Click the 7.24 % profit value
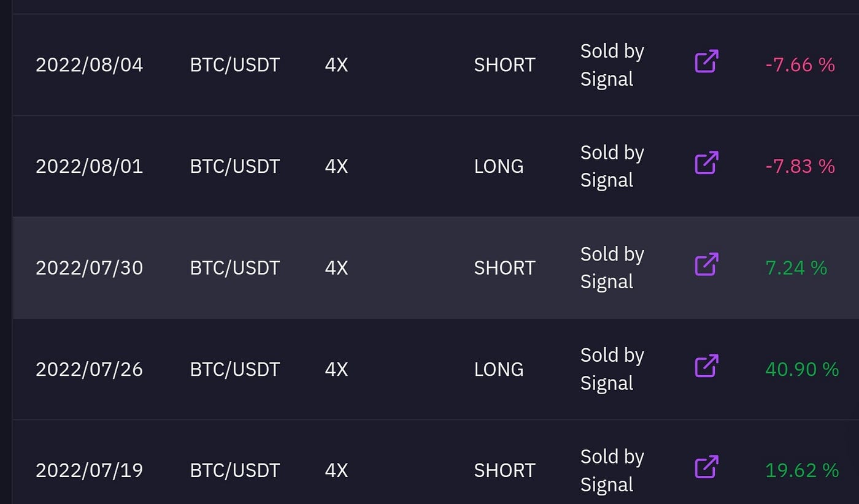Screen dimensions: 859x504 [796, 268]
